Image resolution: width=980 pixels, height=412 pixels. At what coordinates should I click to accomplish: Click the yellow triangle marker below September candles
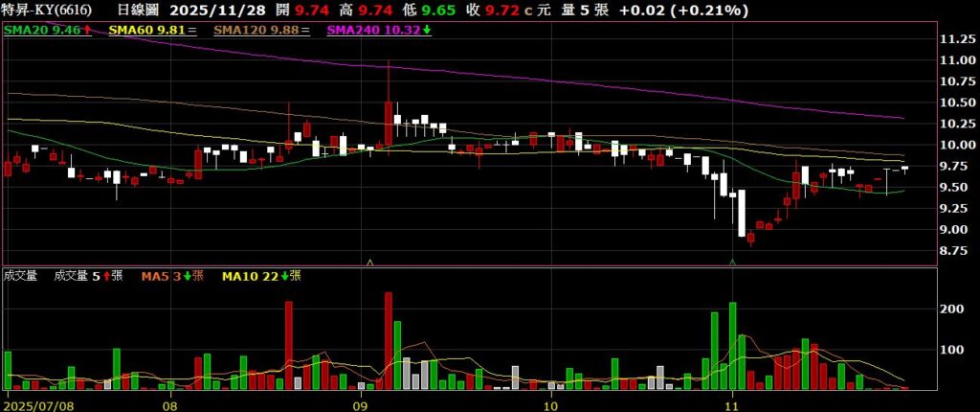(369, 261)
